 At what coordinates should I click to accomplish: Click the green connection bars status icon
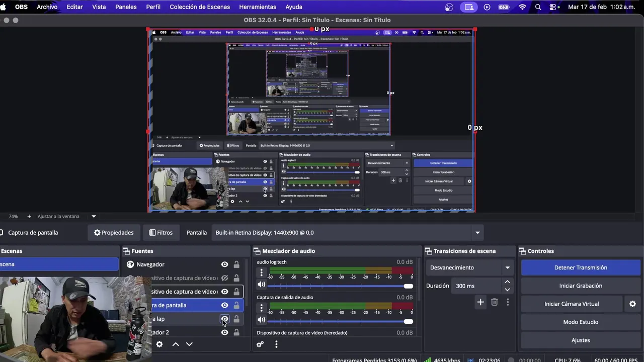428,360
